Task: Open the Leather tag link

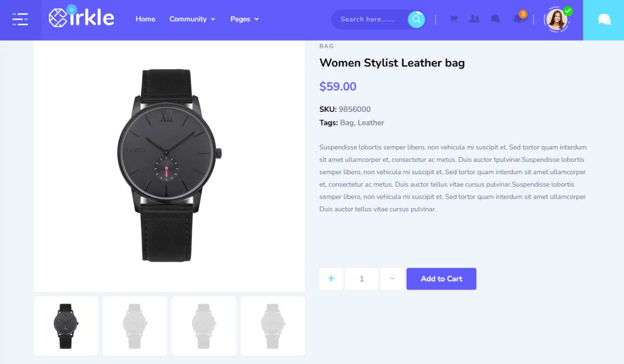Action: (371, 123)
